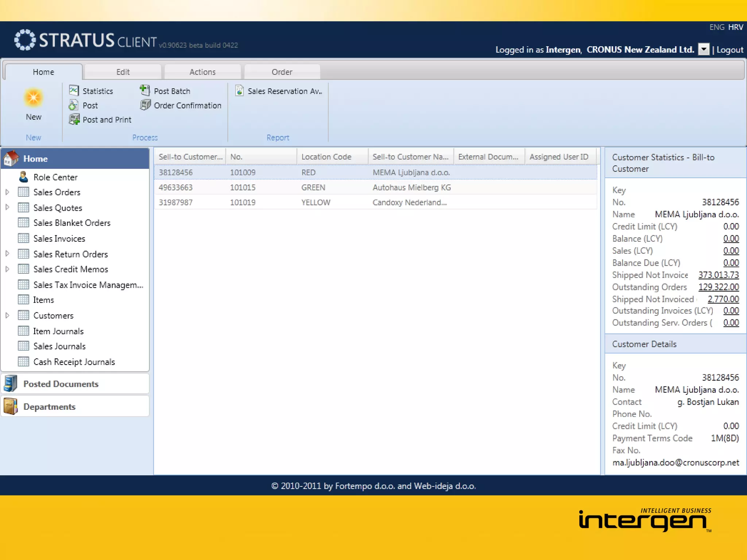Open the Actions ribbon tab
Viewport: 747px width, 560px height.
[x=202, y=72]
